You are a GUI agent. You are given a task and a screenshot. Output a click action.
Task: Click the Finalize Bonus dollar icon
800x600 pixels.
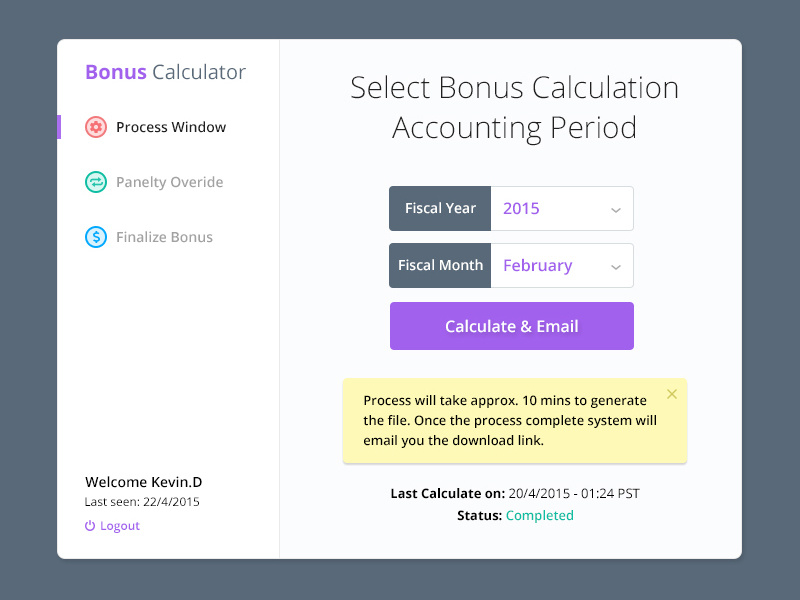pyautogui.click(x=96, y=237)
